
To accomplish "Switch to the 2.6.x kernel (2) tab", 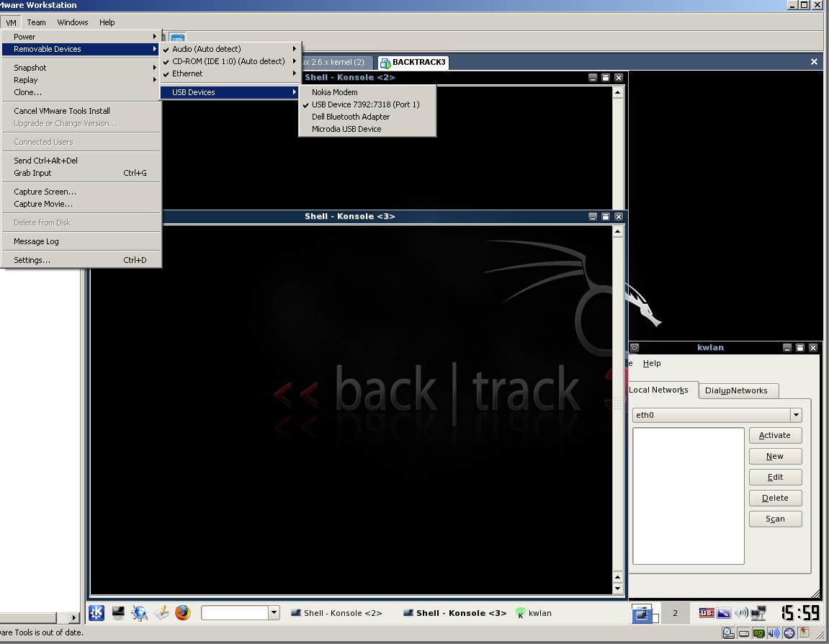I will click(x=337, y=63).
